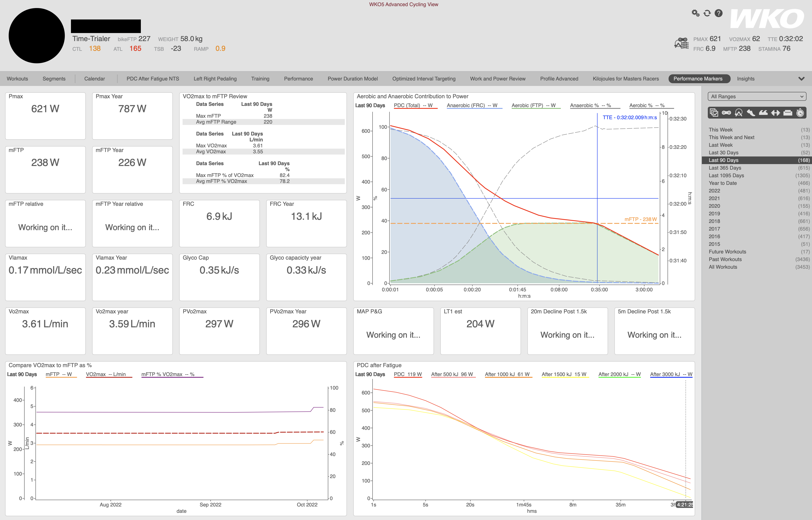Click the LT1 est 204 W card
812x520 pixels.
click(480, 331)
